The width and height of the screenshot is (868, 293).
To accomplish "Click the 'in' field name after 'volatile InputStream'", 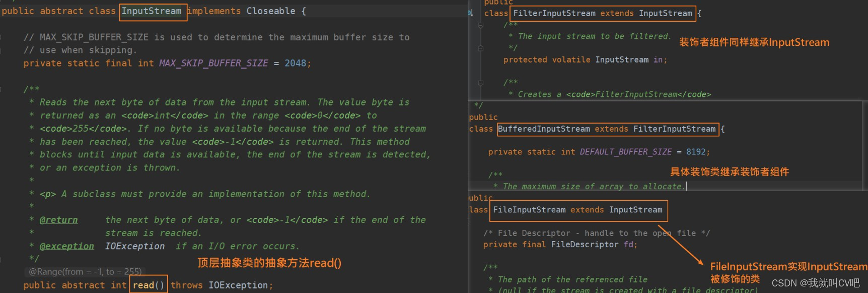I will tap(658, 60).
